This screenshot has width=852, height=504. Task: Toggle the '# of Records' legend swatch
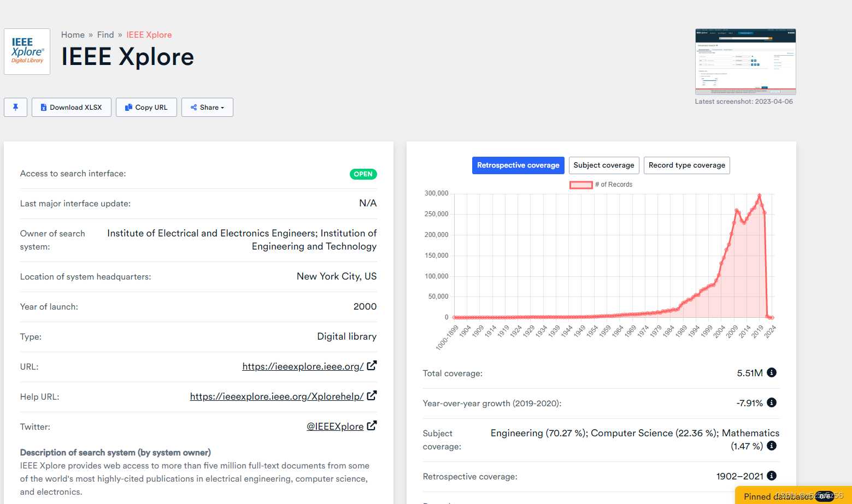pyautogui.click(x=581, y=185)
